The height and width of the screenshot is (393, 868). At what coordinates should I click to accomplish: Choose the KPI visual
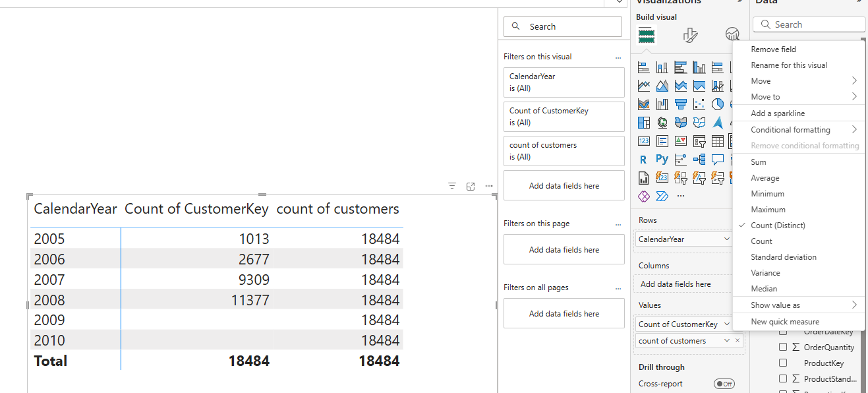pyautogui.click(x=681, y=141)
